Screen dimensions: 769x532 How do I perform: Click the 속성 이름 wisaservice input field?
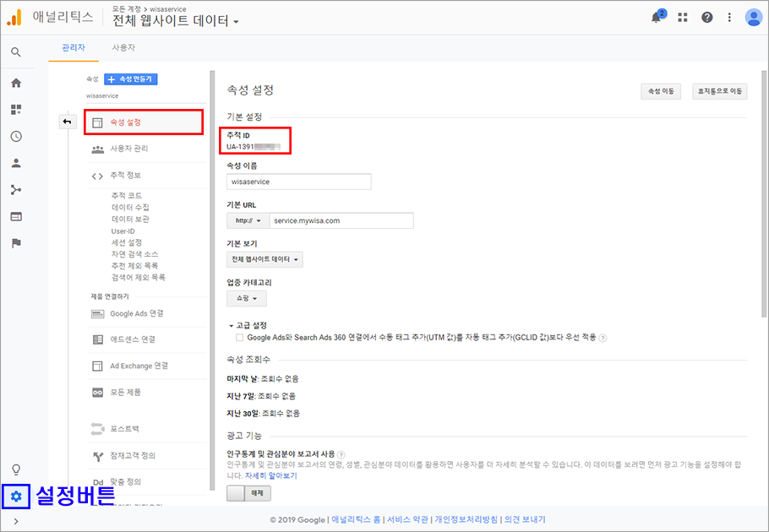click(x=298, y=182)
